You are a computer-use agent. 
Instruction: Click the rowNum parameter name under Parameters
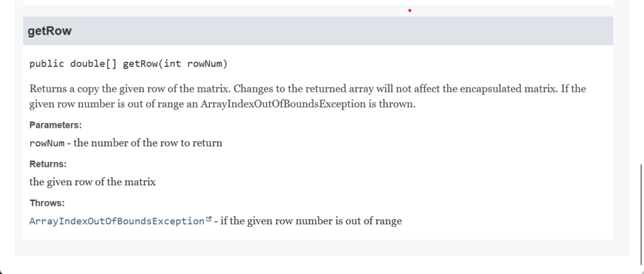(47, 143)
